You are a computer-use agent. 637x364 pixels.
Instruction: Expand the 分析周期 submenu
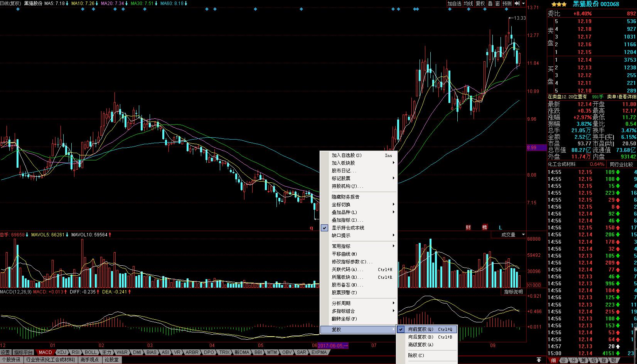[358, 303]
